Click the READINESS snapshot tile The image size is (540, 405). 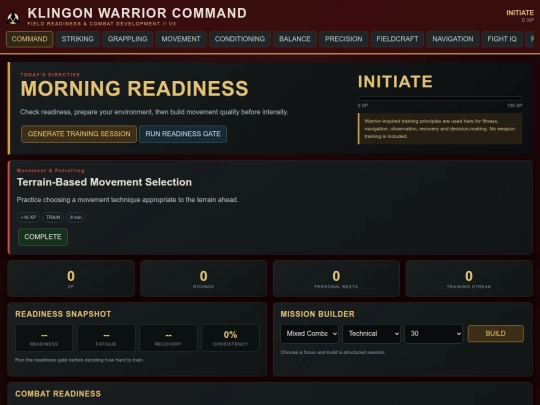[x=44, y=338]
